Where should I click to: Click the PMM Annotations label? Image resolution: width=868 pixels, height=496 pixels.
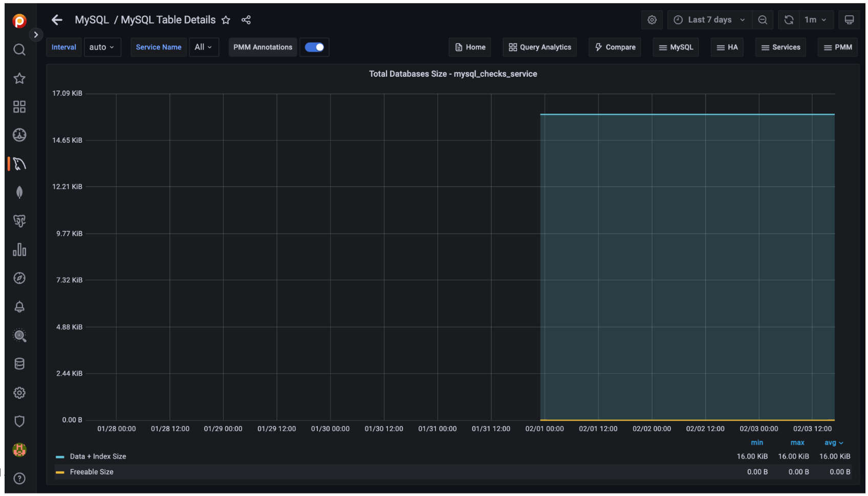click(x=263, y=47)
